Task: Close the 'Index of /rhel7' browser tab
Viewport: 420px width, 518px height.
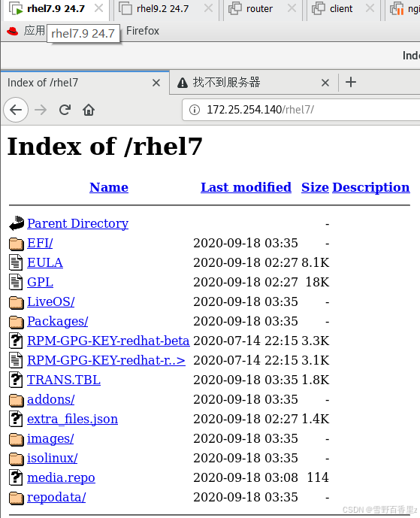Action: [x=156, y=83]
